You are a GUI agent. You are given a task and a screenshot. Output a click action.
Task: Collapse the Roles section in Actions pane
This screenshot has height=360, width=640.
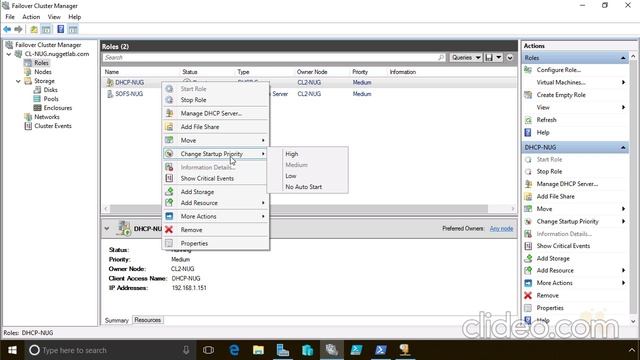[623, 58]
